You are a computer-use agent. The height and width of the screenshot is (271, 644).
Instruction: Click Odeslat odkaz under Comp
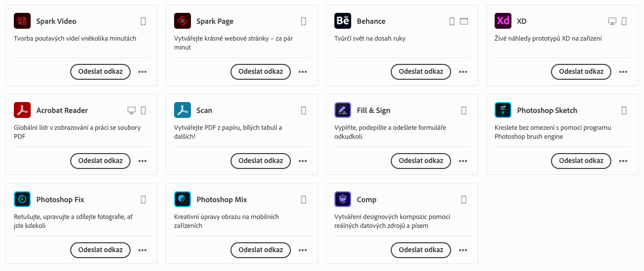[x=421, y=250]
